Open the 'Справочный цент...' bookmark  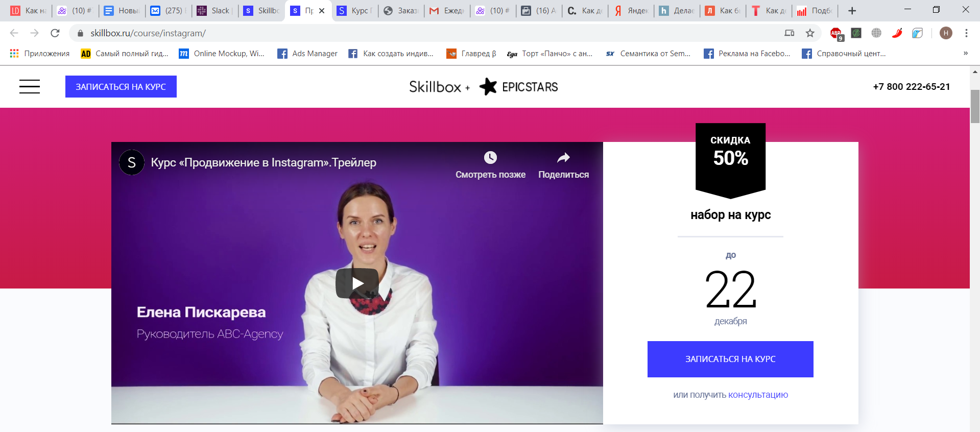[x=844, y=54]
